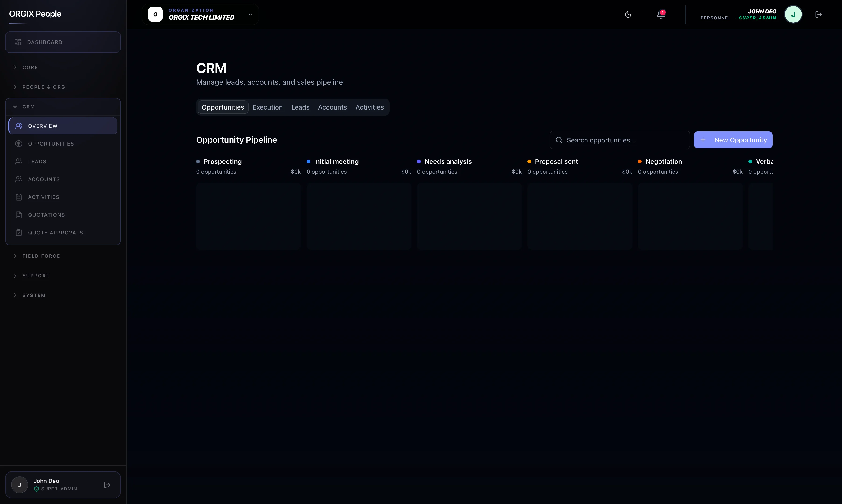Open Quote Approvals from the sidebar
This screenshot has height=504, width=842.
point(63,233)
